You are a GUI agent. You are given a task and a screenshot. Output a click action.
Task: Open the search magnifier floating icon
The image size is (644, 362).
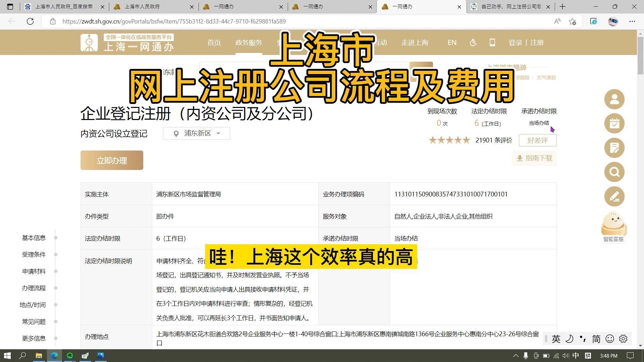tap(614, 172)
